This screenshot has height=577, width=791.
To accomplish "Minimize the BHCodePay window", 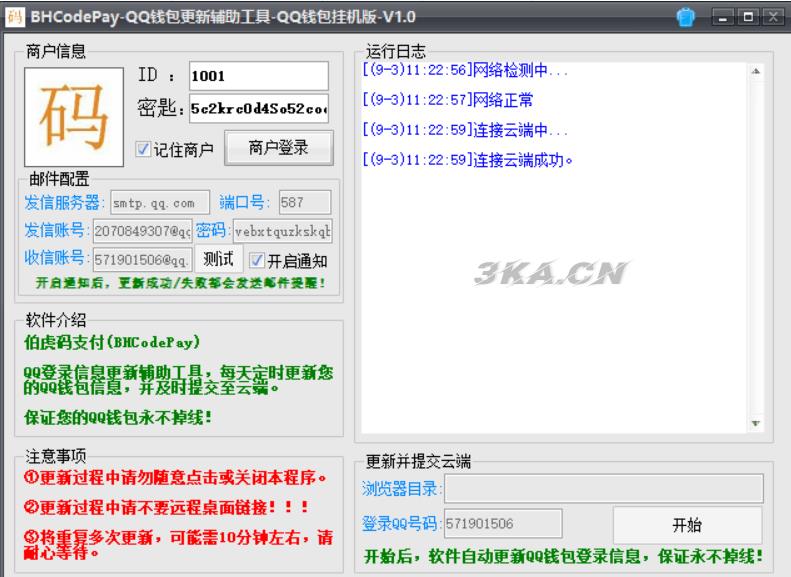I will point(723,18).
